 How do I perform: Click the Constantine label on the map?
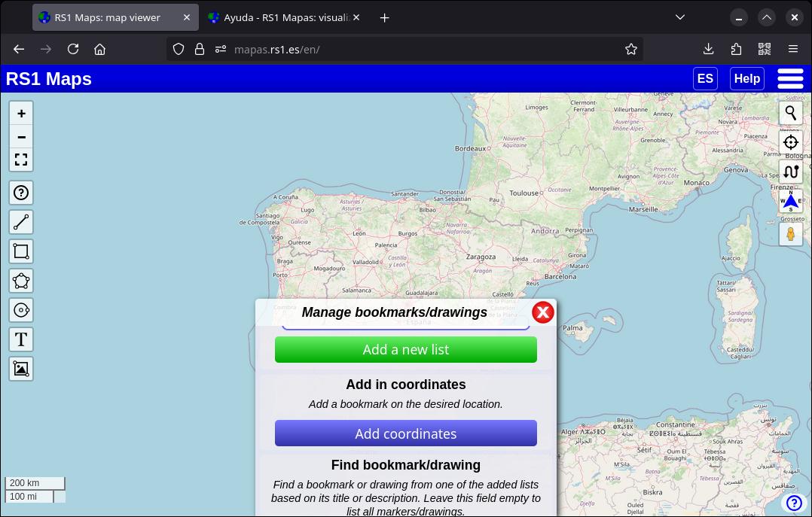(x=675, y=424)
